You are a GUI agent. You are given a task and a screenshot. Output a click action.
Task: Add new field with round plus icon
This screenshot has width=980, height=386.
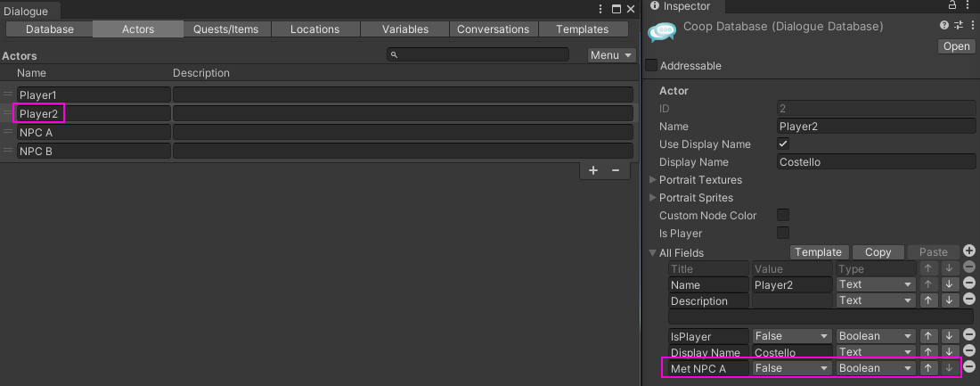click(969, 250)
